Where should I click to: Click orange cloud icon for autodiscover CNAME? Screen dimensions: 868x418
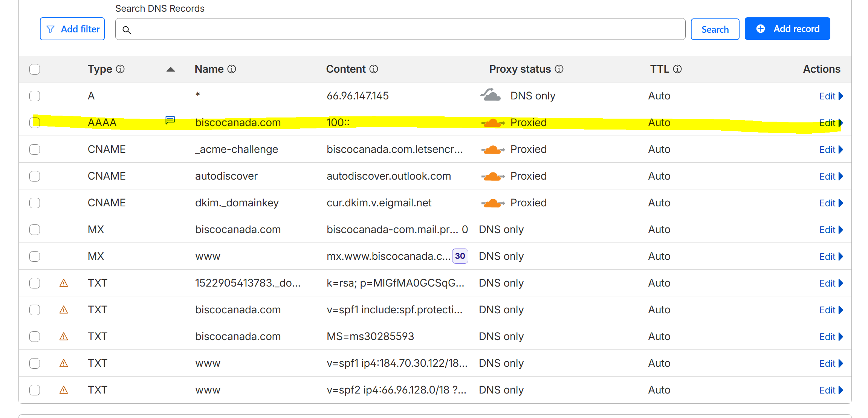493,176
